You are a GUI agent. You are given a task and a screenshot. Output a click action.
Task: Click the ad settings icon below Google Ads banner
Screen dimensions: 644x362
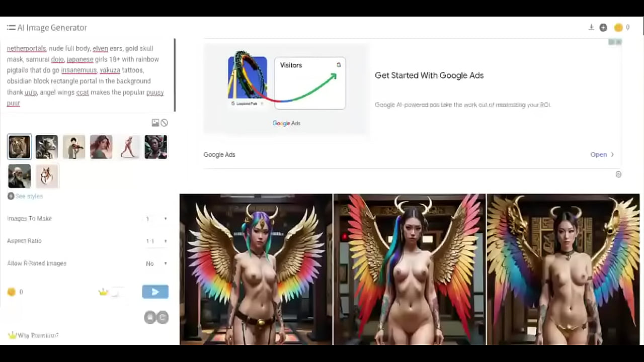[x=618, y=174]
